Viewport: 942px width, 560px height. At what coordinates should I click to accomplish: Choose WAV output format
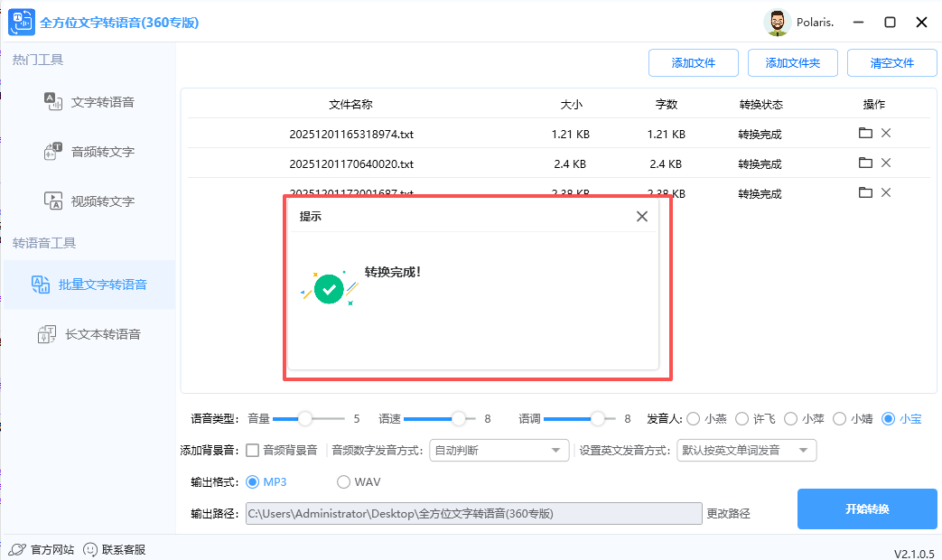[343, 481]
